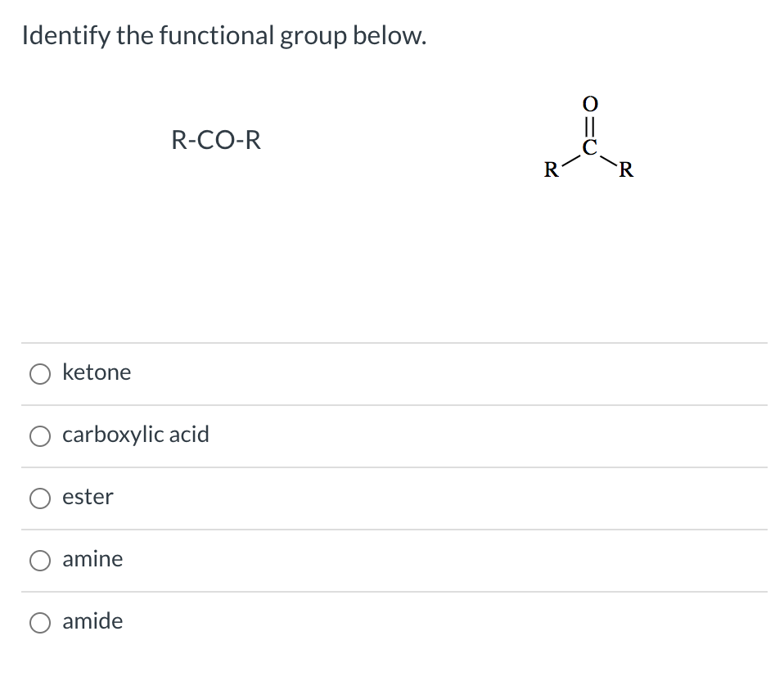Select the amine radio button

pos(39,560)
